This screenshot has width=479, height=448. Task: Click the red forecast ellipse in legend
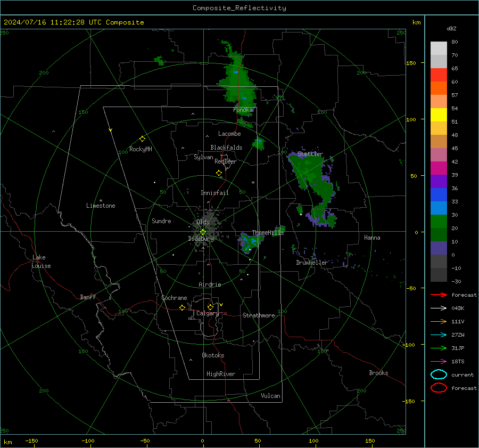439,388
